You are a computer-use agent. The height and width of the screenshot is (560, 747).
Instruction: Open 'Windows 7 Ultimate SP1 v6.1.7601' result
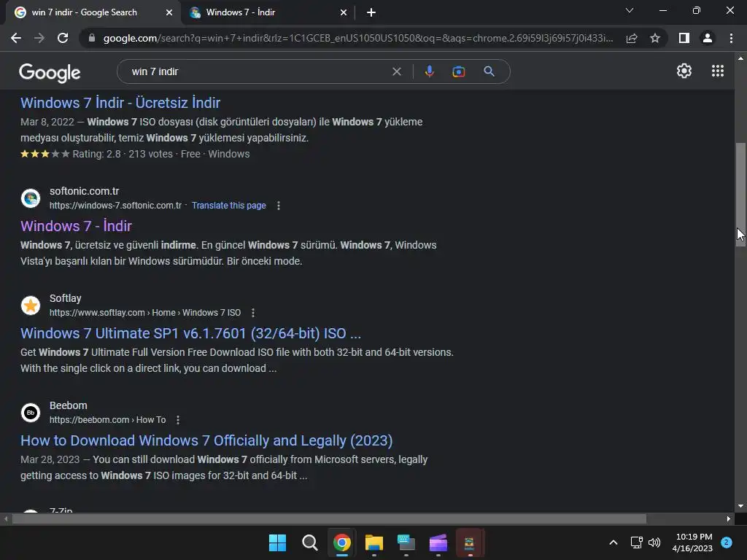tap(190, 332)
